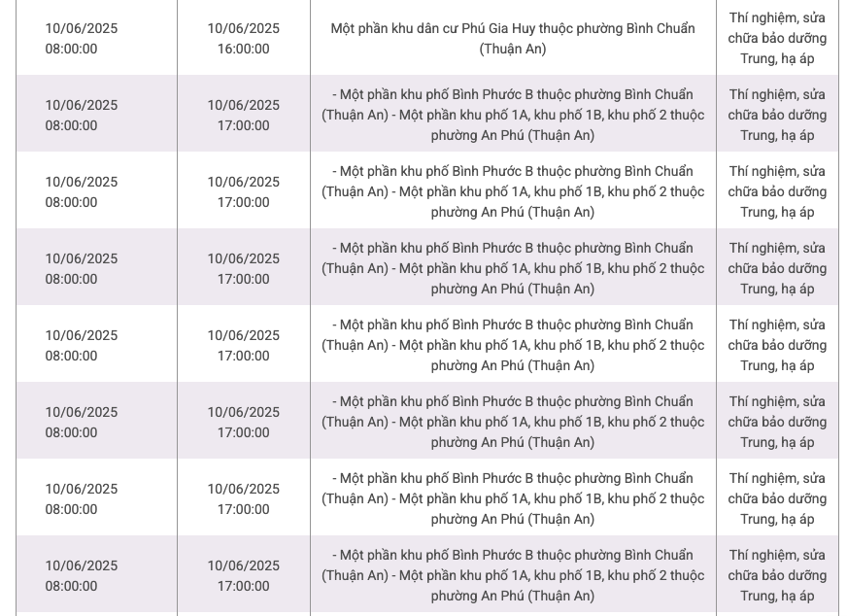Select end time cell in the fourth row
847x616 pixels.
click(243, 268)
